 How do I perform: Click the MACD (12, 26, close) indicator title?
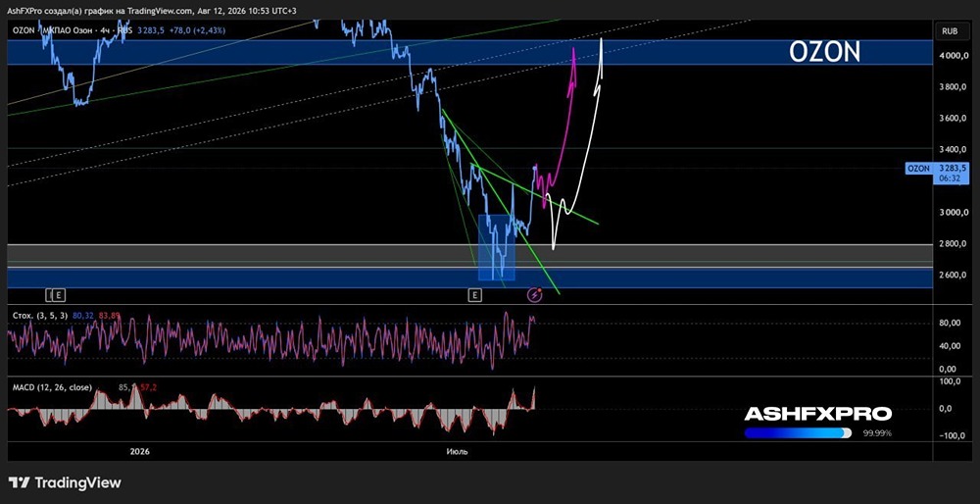pyautogui.click(x=52, y=387)
